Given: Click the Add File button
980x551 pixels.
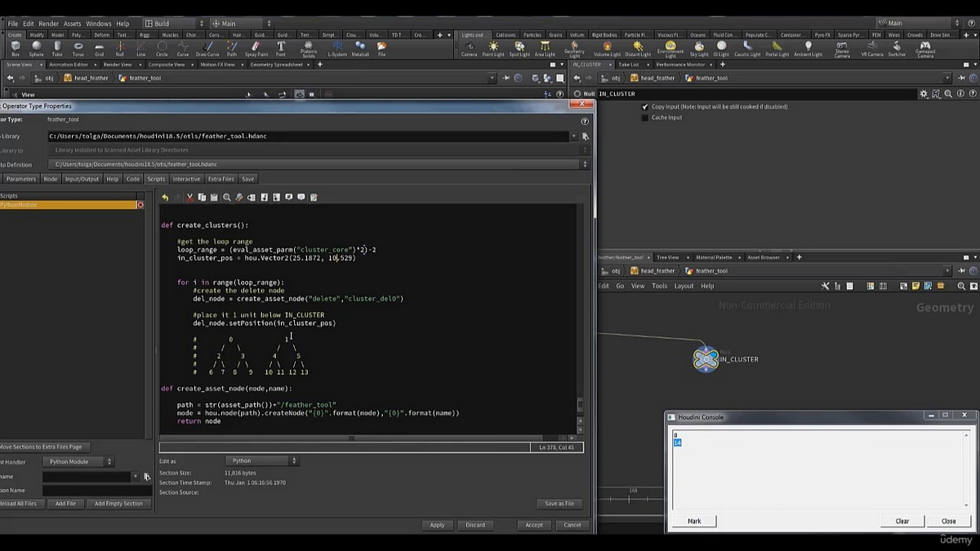Looking at the screenshot, I should click(65, 504).
